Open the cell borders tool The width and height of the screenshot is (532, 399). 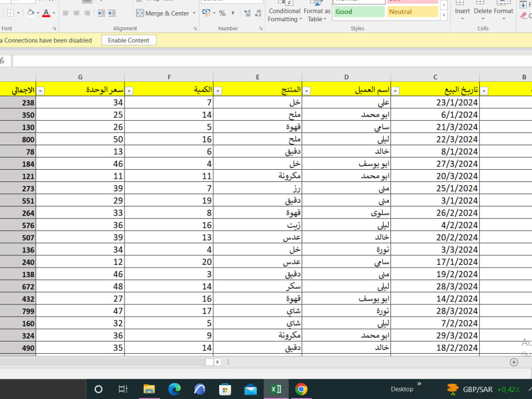tap(10, 13)
